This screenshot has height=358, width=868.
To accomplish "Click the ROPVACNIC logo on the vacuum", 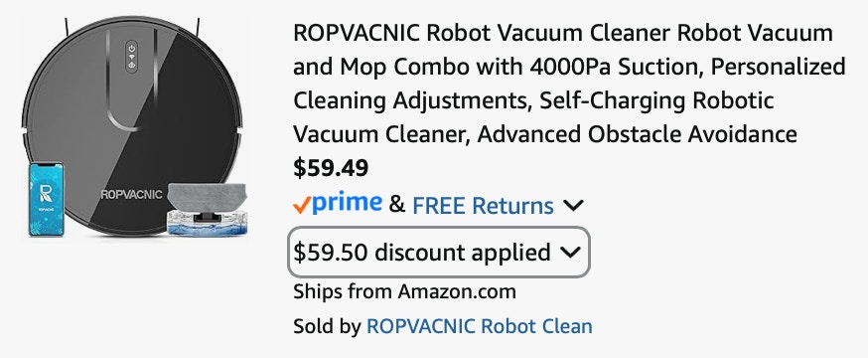I will click(132, 195).
